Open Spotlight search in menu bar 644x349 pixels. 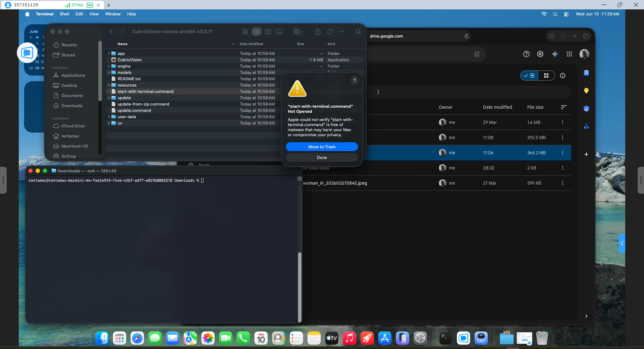[x=555, y=14]
